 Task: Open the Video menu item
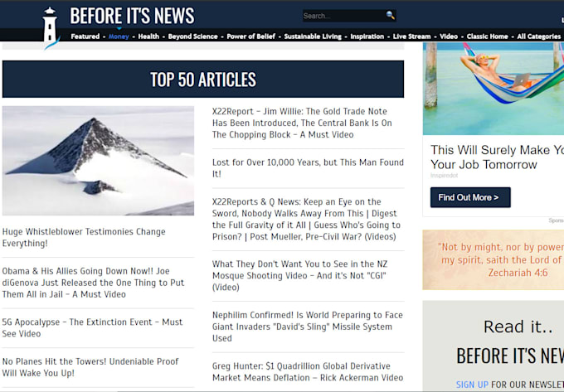[449, 36]
